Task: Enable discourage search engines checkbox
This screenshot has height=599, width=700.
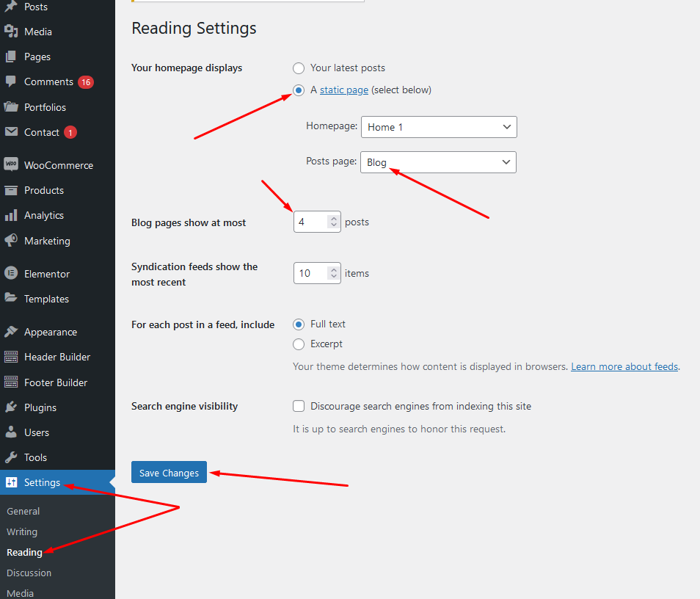Action: pyautogui.click(x=299, y=406)
